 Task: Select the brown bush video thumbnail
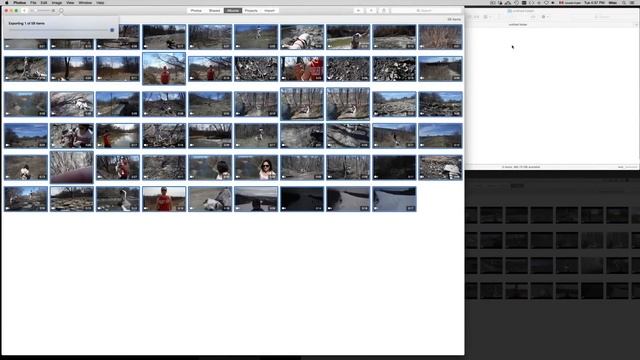pos(440,37)
